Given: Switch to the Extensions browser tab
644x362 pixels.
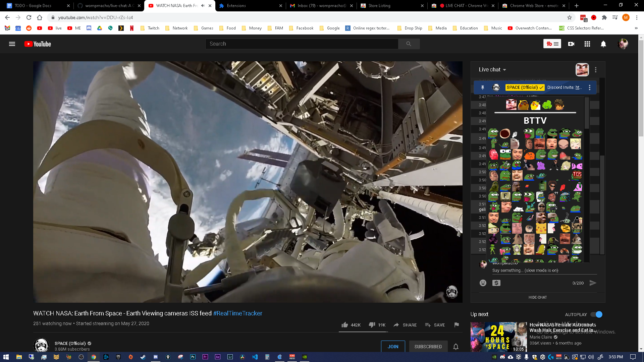Looking at the screenshot, I should click(236, 6).
